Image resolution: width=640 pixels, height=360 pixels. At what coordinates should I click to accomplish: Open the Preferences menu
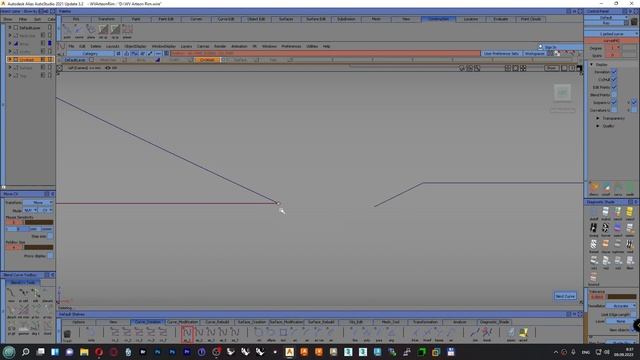pos(291,47)
